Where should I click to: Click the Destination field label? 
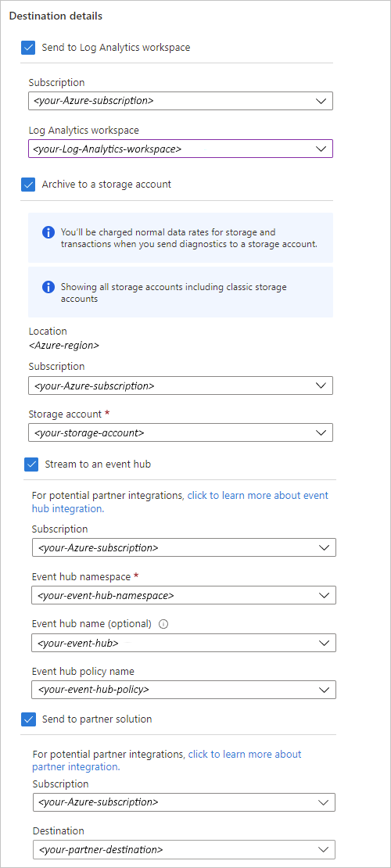(x=58, y=831)
